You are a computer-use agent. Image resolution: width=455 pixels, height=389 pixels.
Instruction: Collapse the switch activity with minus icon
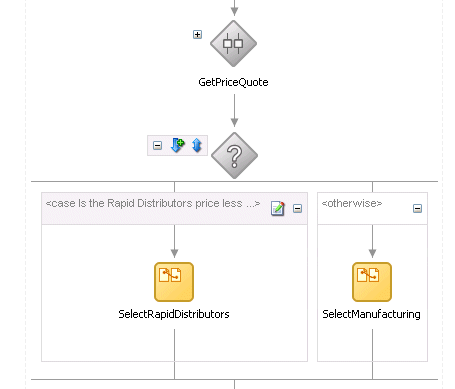[x=157, y=145]
